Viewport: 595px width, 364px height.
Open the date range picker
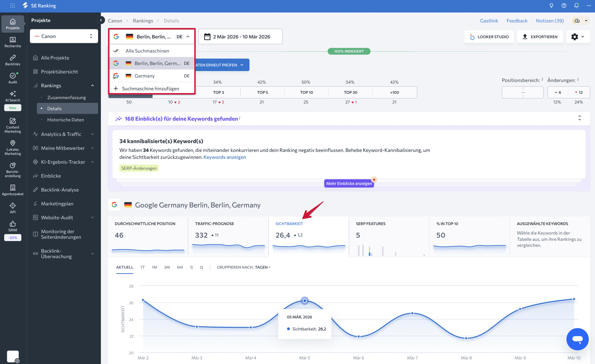240,36
